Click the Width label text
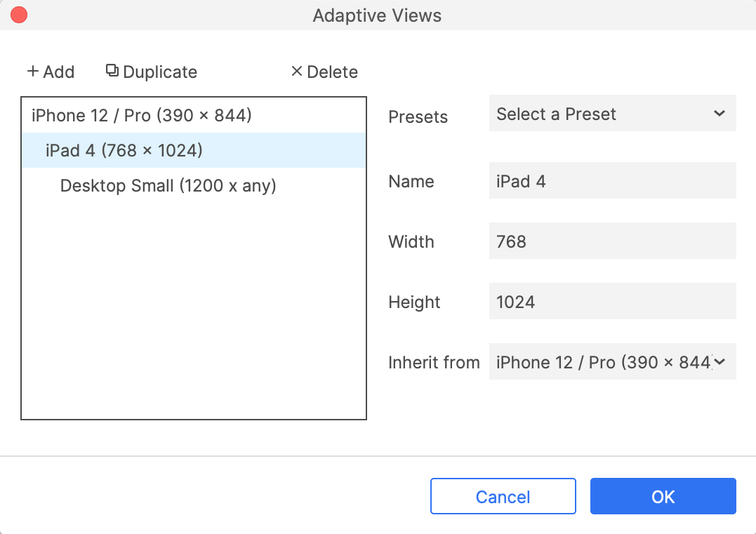 pos(411,241)
